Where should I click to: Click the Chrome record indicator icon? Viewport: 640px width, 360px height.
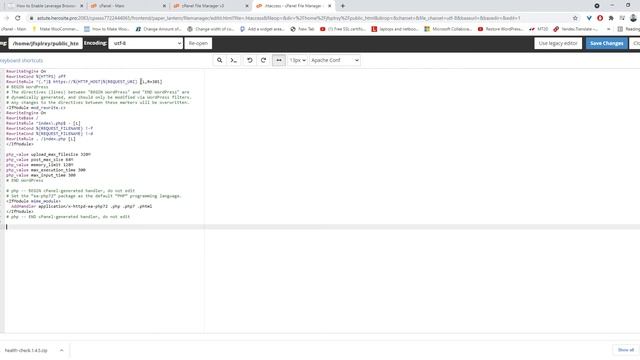(x=597, y=6)
